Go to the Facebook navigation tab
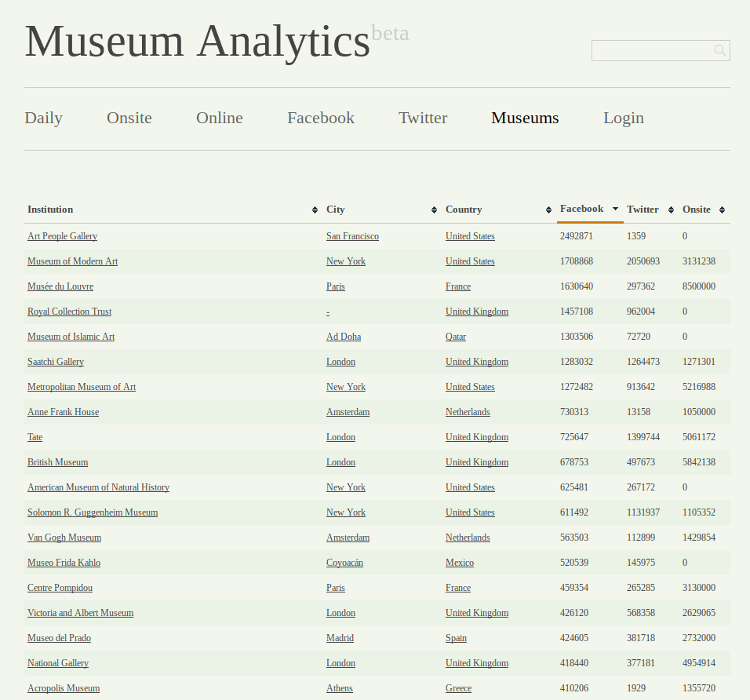 [321, 118]
